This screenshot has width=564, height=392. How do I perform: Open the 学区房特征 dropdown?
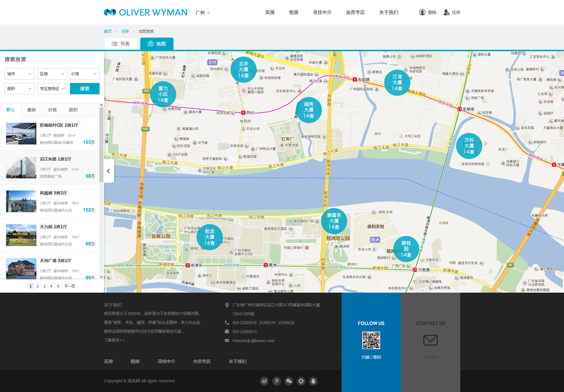tap(52, 89)
